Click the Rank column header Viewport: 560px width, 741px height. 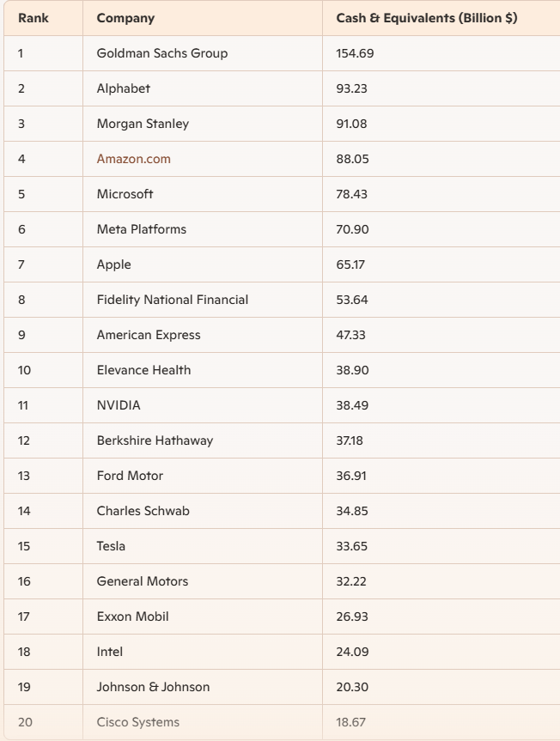tap(32, 18)
